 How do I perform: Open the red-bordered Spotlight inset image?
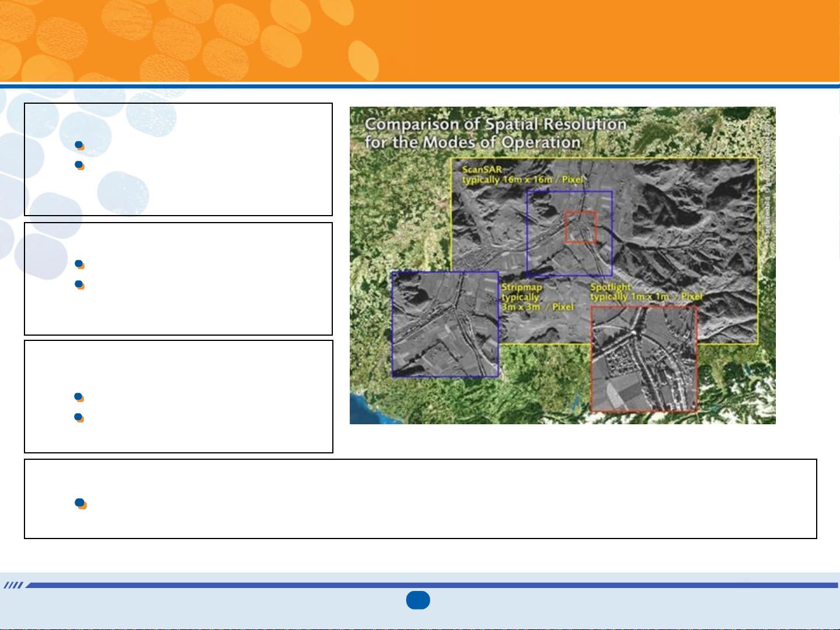(644, 359)
